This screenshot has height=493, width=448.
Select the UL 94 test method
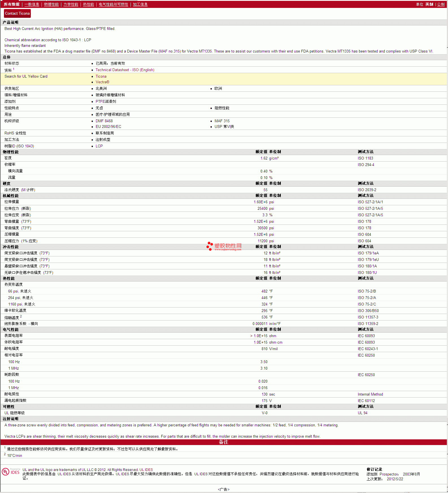[362, 413]
